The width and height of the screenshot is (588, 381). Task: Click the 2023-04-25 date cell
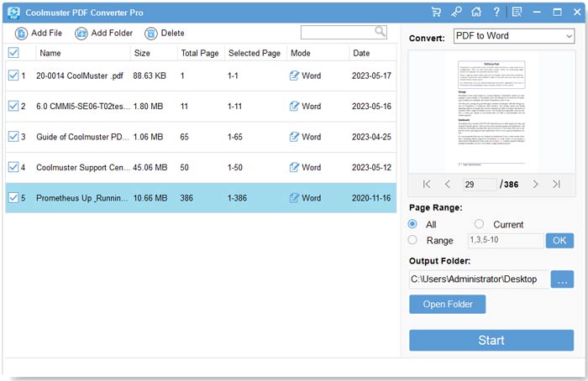coord(371,137)
